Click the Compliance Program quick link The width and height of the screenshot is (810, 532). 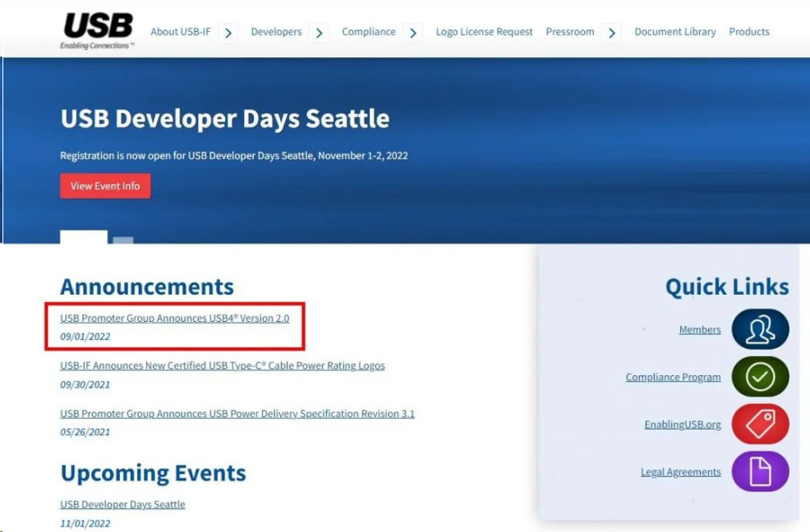(x=673, y=377)
